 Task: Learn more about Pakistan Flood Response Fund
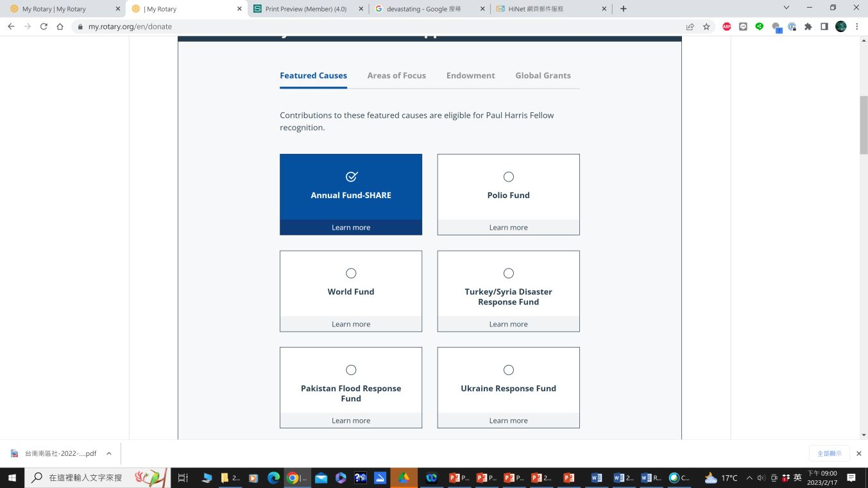[x=351, y=421]
